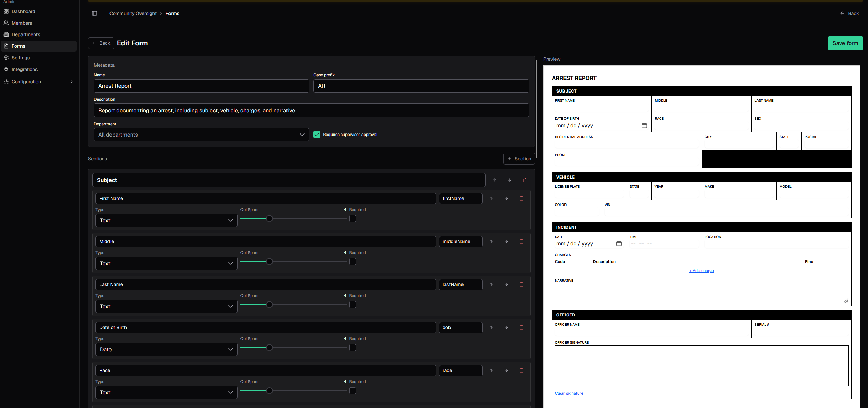Move Middle field down
This screenshot has width=868, height=408.
(506, 241)
